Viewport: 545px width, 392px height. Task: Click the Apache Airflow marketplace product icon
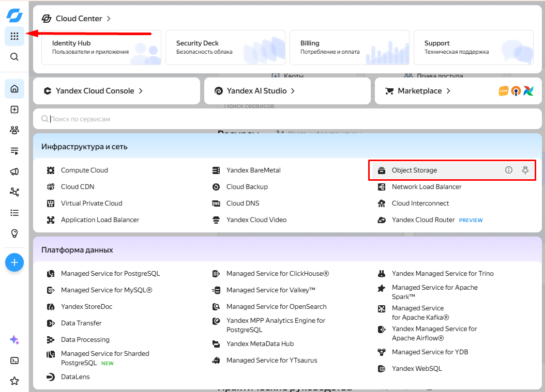[528, 91]
